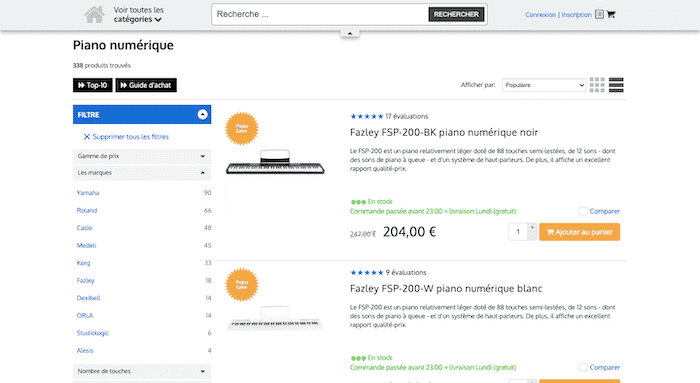Viewport: 700px width, 383px height.
Task: Open the Top-10 button
Action: click(x=93, y=85)
